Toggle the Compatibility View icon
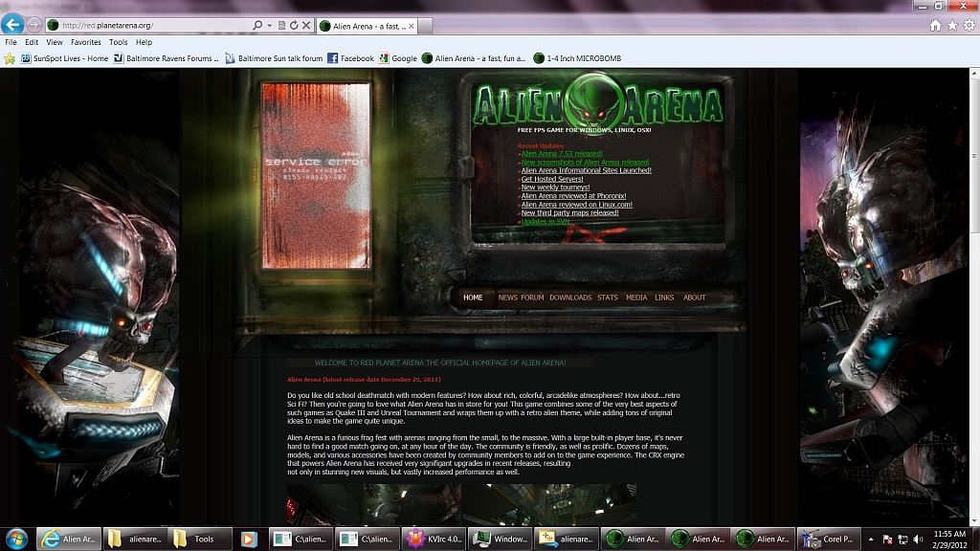Image resolution: width=980 pixels, height=551 pixels. point(281,26)
